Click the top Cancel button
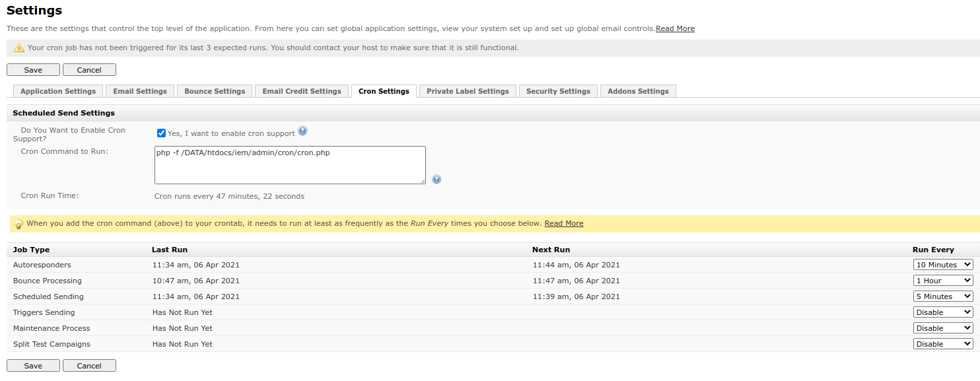Screen dimensions: 980x381 (x=89, y=70)
